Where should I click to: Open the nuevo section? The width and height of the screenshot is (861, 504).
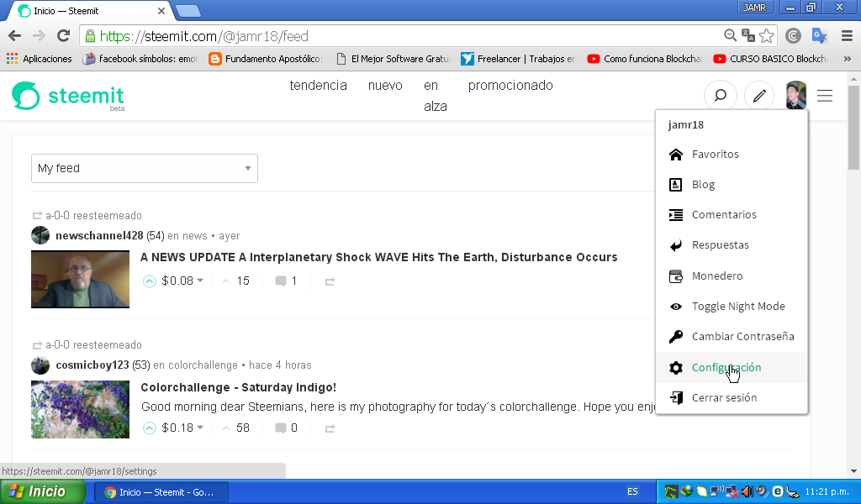(385, 86)
